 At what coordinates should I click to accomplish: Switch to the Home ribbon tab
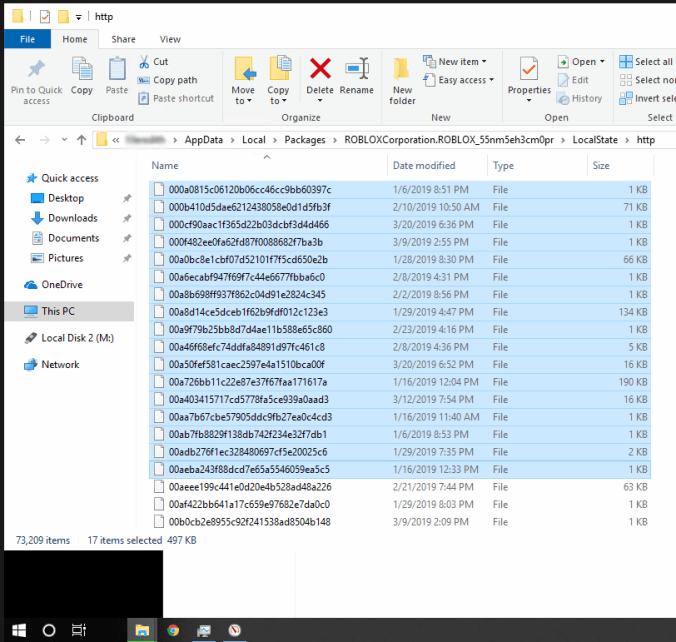pyautogui.click(x=75, y=39)
